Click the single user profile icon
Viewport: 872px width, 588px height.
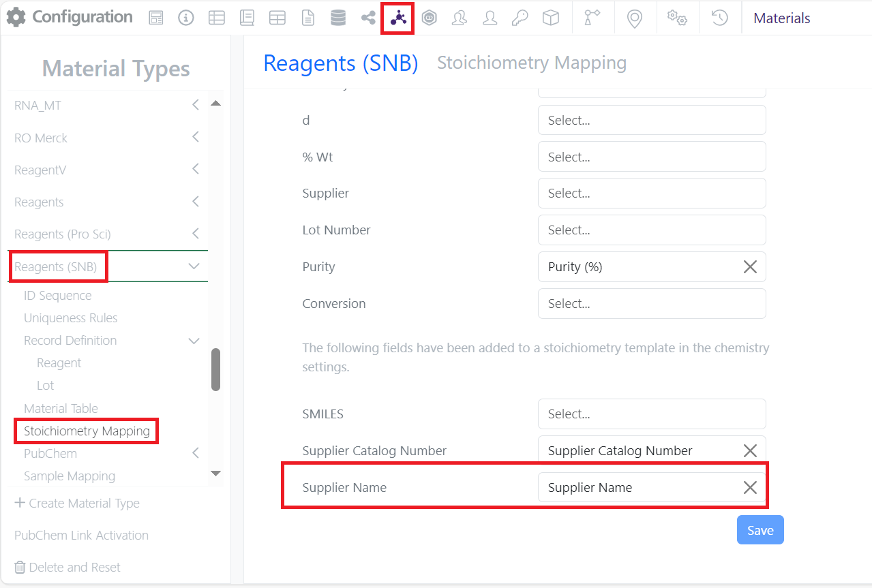coord(490,18)
